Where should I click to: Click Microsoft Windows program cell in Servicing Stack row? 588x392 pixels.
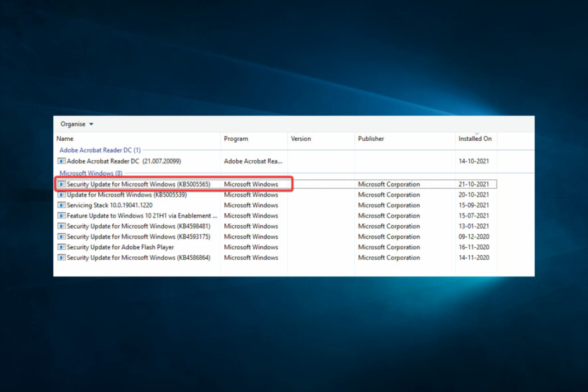point(251,205)
